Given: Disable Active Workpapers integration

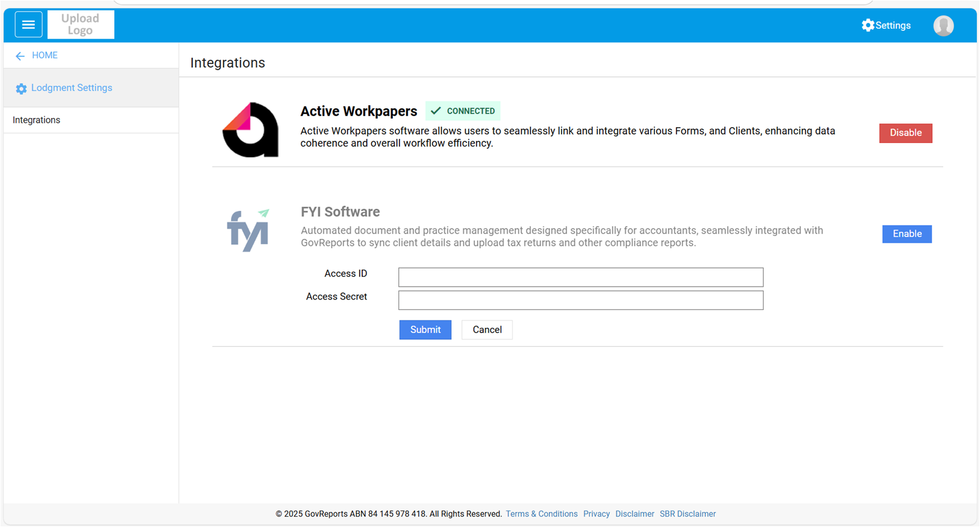Looking at the screenshot, I should (x=905, y=133).
